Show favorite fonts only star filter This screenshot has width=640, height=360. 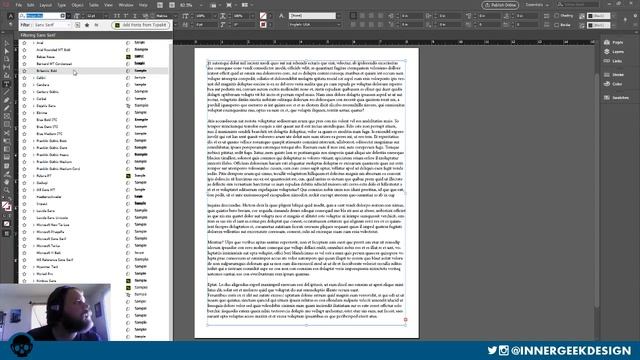click(87, 25)
